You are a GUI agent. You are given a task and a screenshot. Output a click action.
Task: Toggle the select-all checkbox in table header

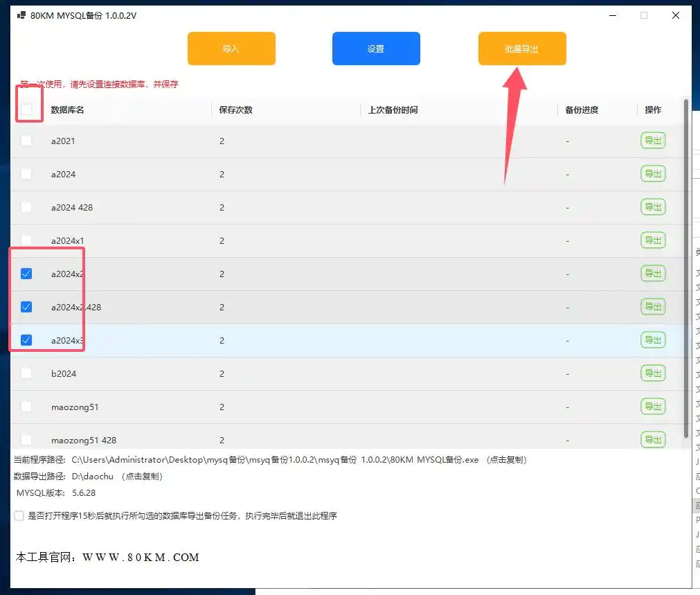(x=26, y=109)
